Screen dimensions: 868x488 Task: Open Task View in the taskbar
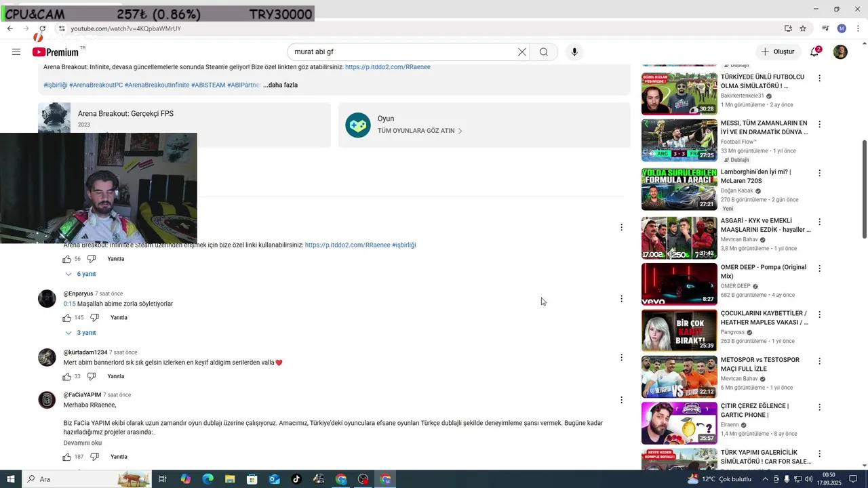click(163, 479)
